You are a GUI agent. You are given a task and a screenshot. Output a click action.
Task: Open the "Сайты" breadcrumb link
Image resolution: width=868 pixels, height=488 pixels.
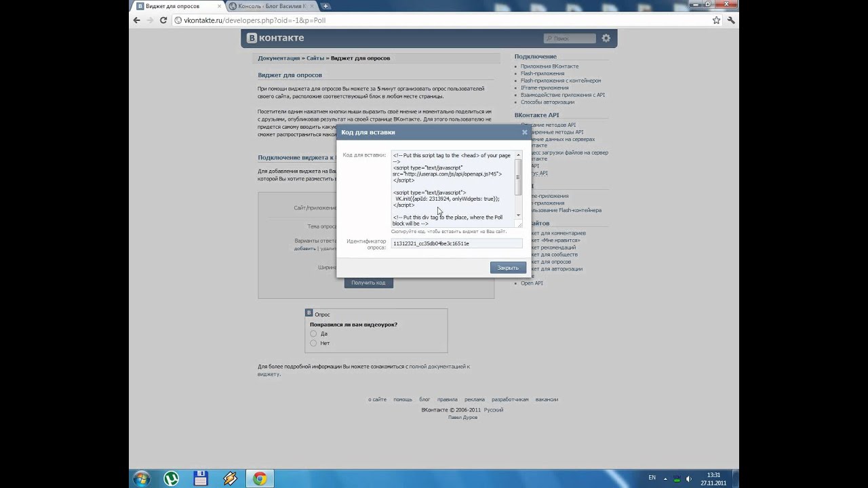tap(315, 58)
